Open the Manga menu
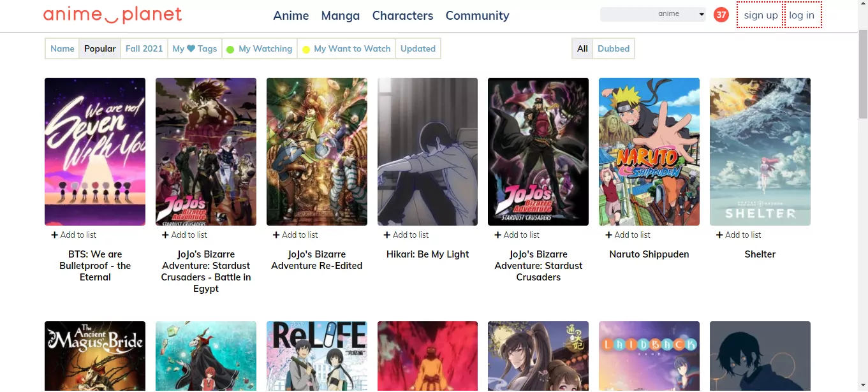The height and width of the screenshot is (392, 868). pyautogui.click(x=341, y=16)
